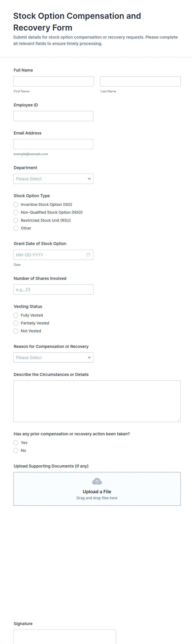The image size is (192, 644).
Task: Click the First Name input field
Action: click(x=53, y=81)
